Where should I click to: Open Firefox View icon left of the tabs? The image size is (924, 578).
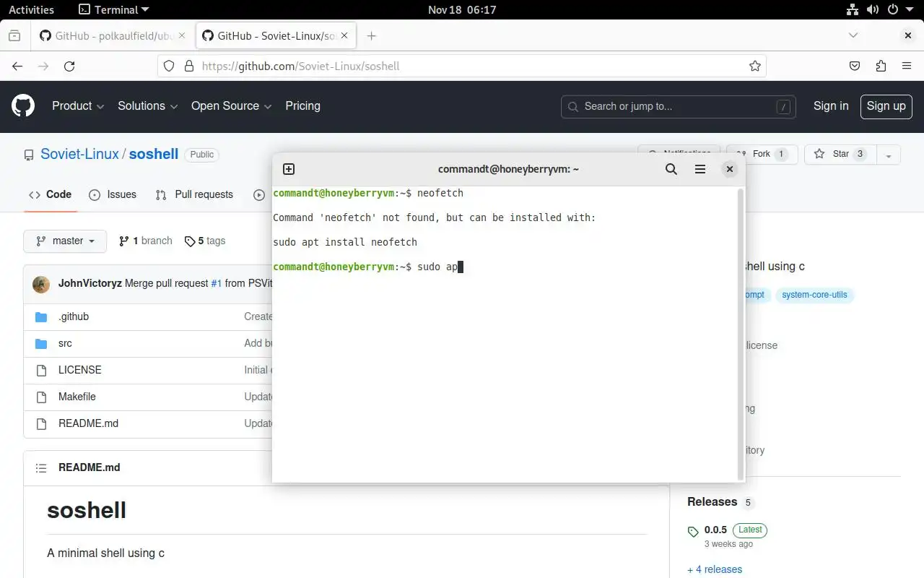[14, 35]
